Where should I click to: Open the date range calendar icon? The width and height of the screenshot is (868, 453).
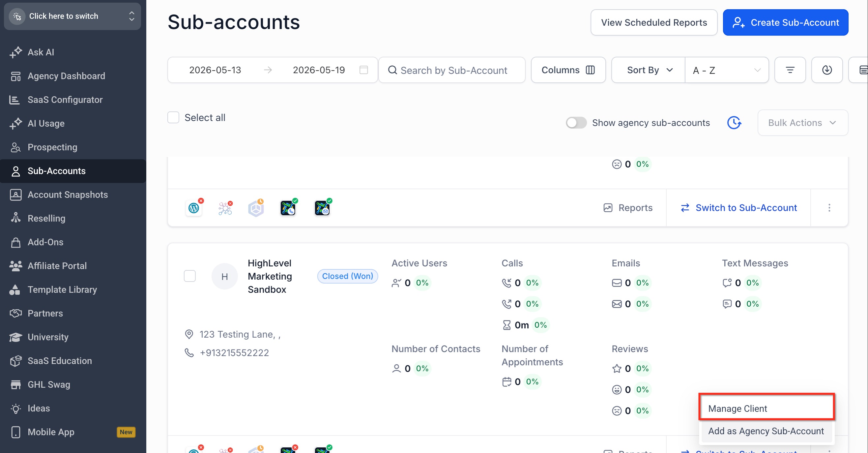point(363,70)
